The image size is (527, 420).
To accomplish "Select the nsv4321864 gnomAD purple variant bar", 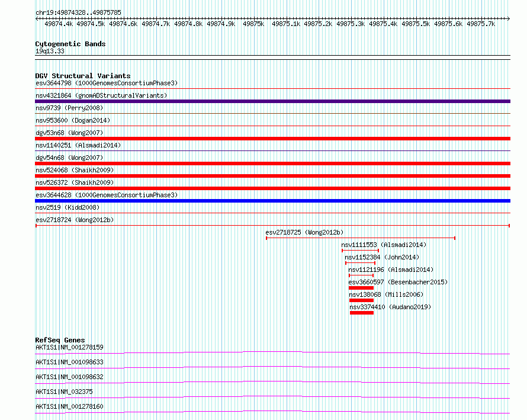I will [x=272, y=101].
